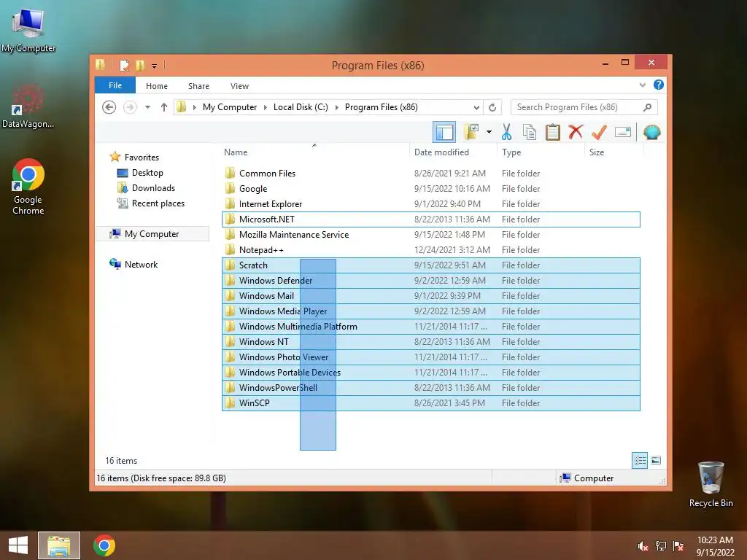Select DataWagon desktop shortcut
Image resolution: width=747 pixels, height=560 pixels.
(28, 106)
